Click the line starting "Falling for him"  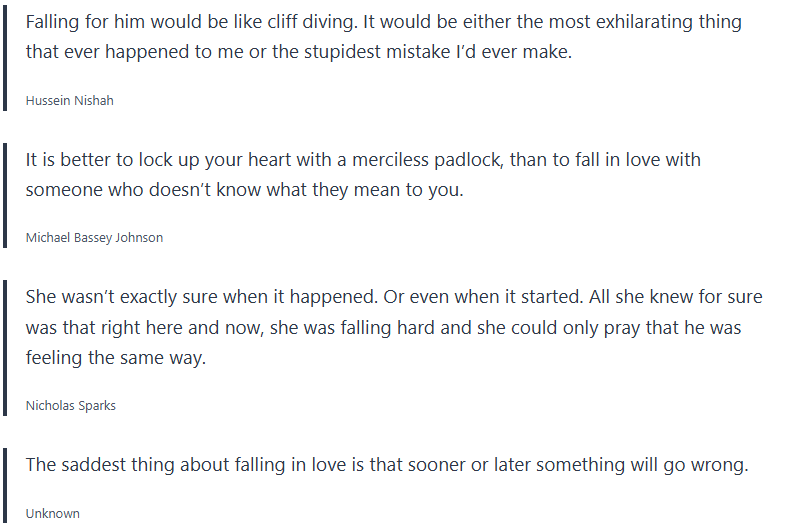pyautogui.click(x=383, y=22)
